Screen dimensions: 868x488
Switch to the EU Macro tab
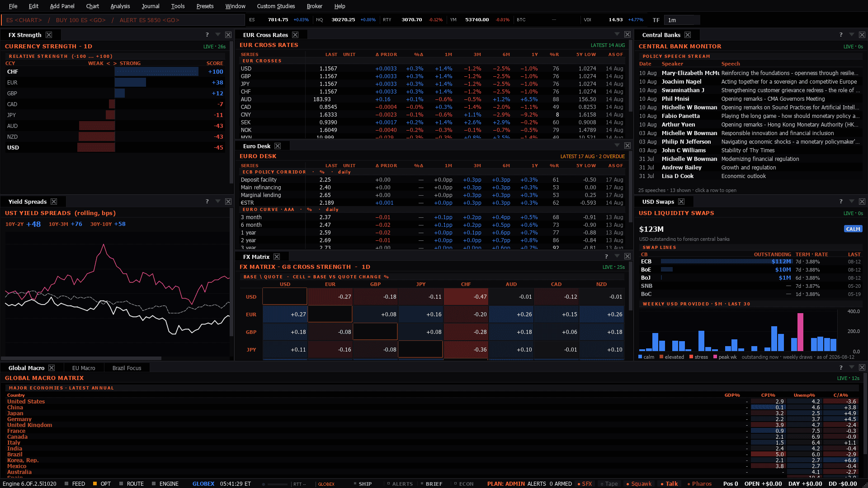84,368
